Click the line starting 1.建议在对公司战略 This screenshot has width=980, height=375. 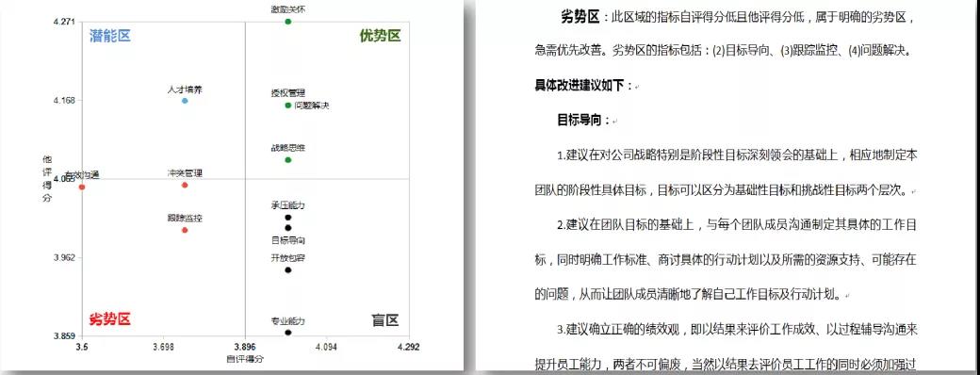(x=737, y=155)
